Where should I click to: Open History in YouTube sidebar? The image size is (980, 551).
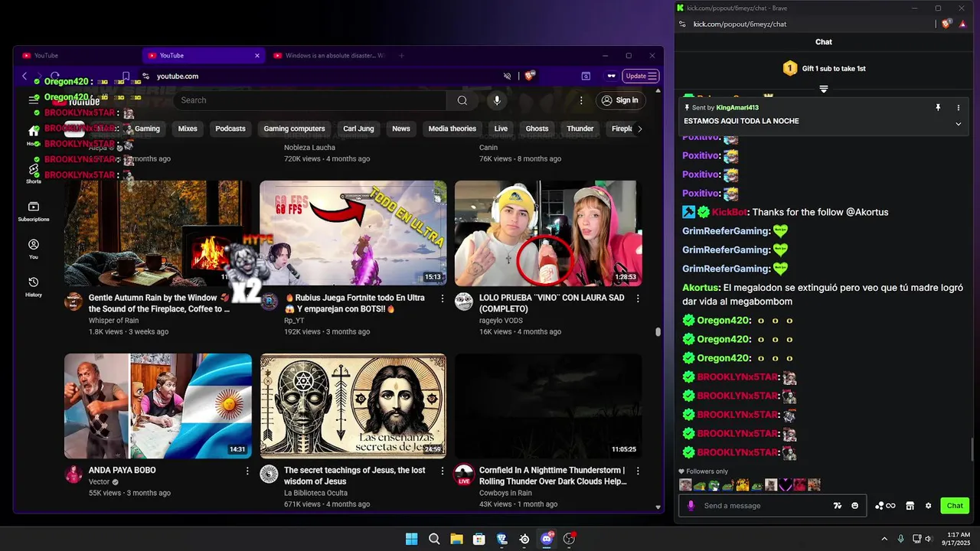(34, 287)
